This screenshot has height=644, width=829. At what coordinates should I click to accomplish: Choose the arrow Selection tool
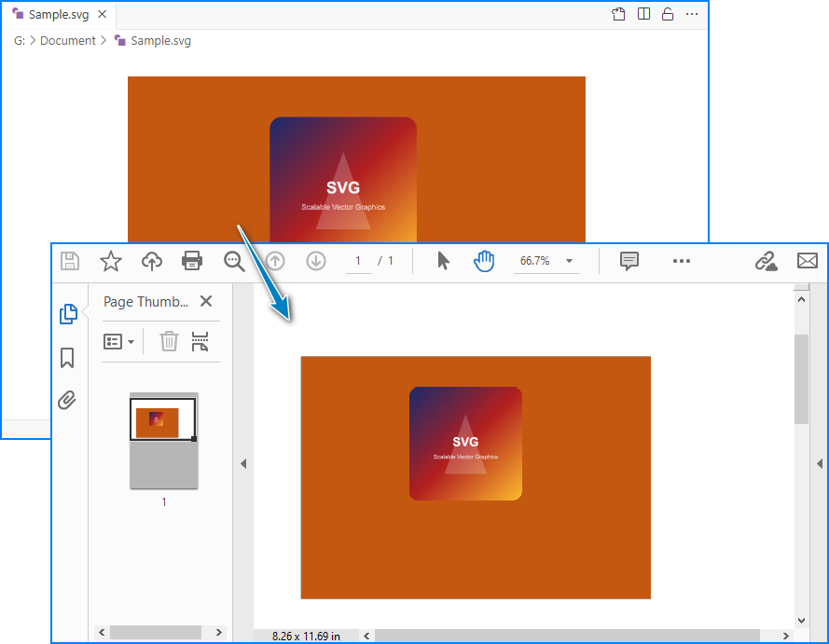(x=443, y=261)
